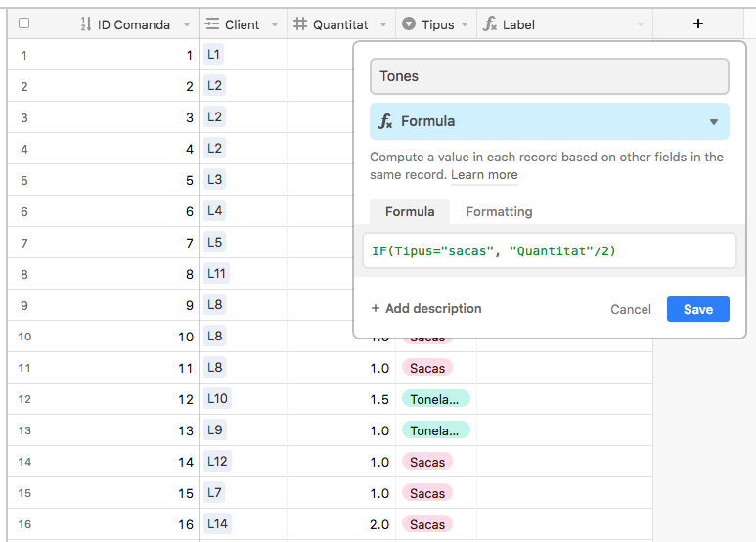
Task: Open the Tipus column dropdown arrow
Action: (x=465, y=24)
